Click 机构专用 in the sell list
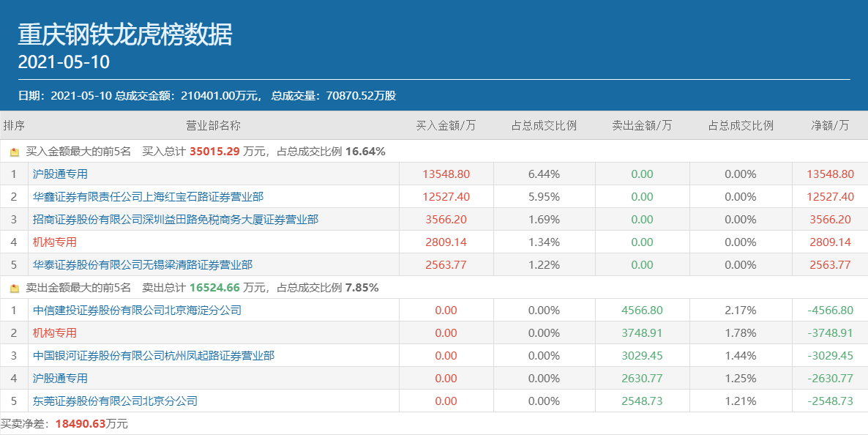 click(x=55, y=333)
